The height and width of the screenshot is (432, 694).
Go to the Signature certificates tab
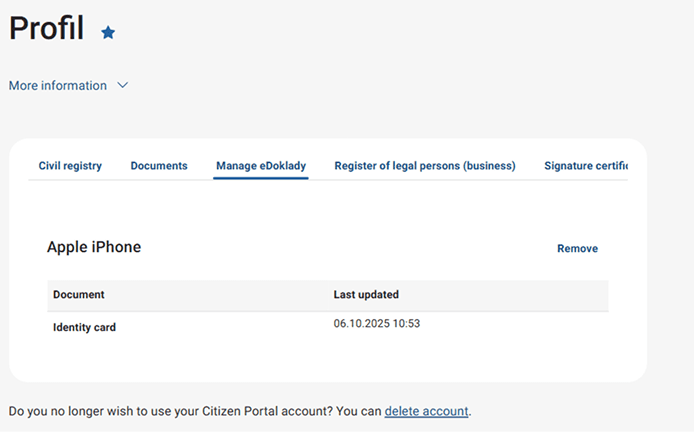[x=586, y=166]
